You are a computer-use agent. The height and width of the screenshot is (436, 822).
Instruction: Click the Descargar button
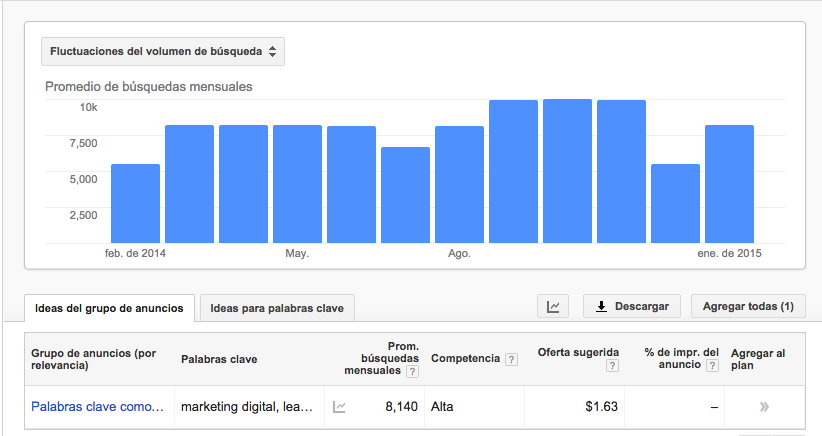pyautogui.click(x=632, y=306)
